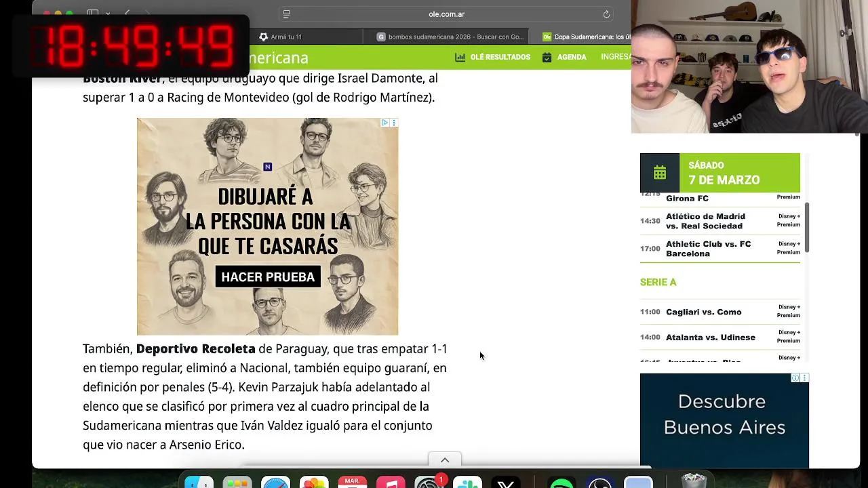
Task: Click the ad headline 'Dibujaré a la persona'
Action: coord(268,222)
